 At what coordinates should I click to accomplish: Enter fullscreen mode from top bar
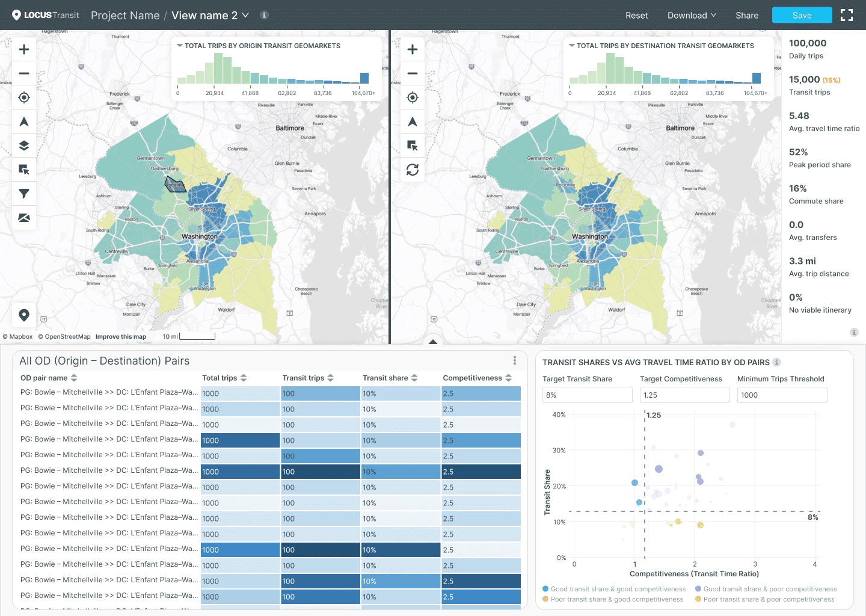coord(847,16)
